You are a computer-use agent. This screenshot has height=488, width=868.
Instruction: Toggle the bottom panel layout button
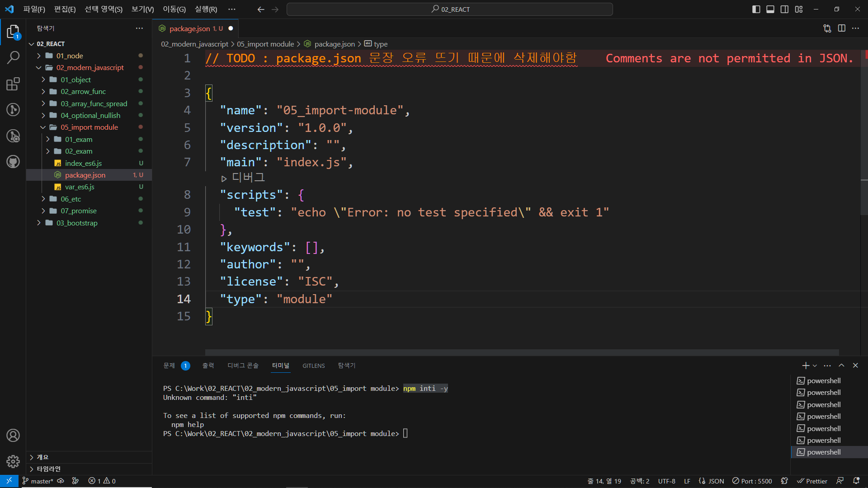770,9
